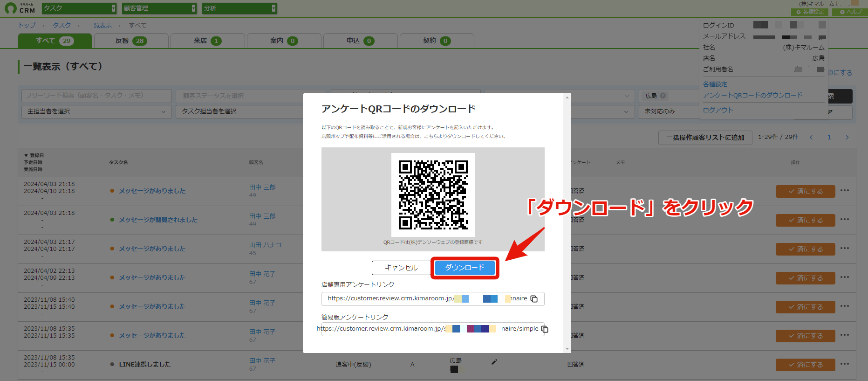Mark 2024/04/03 21:18 メッセージがありました task 済にする

pos(806,191)
